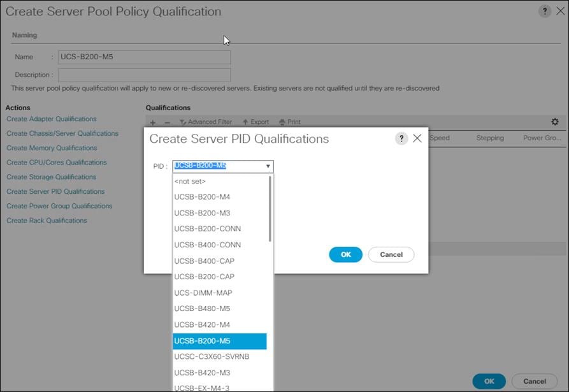Viewport: 569px width, 392px height.
Task: Choose <not set> in the PID dropdown
Action: 190,181
